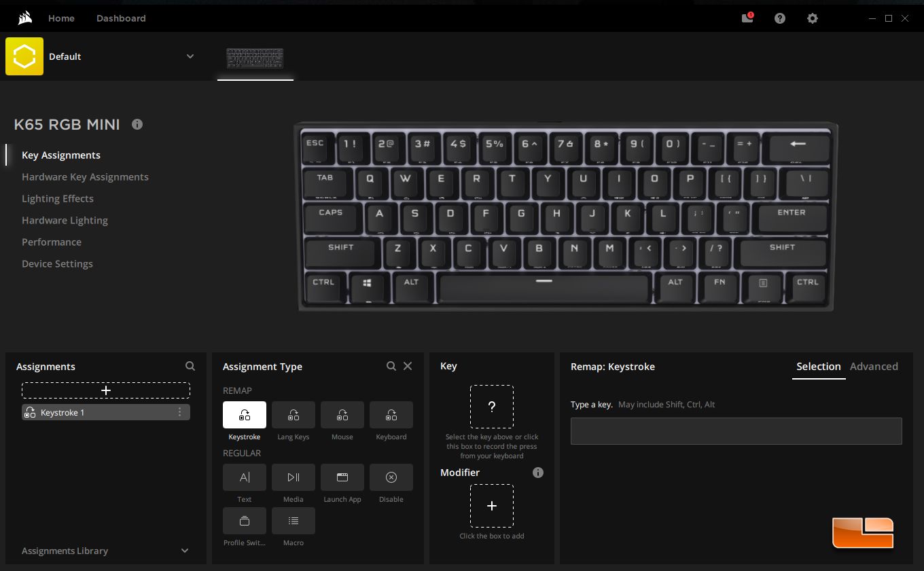
Task: Select the K65 keyboard device thumbnail
Action: click(x=255, y=58)
